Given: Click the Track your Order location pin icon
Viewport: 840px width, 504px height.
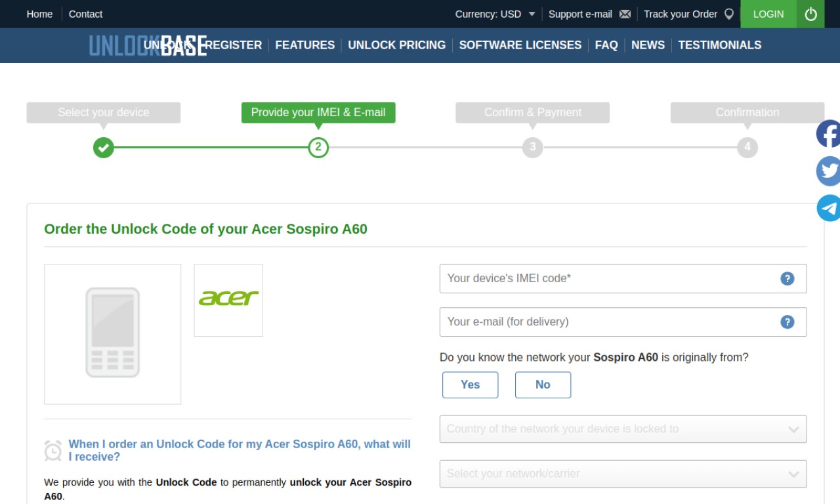Looking at the screenshot, I should point(728,14).
